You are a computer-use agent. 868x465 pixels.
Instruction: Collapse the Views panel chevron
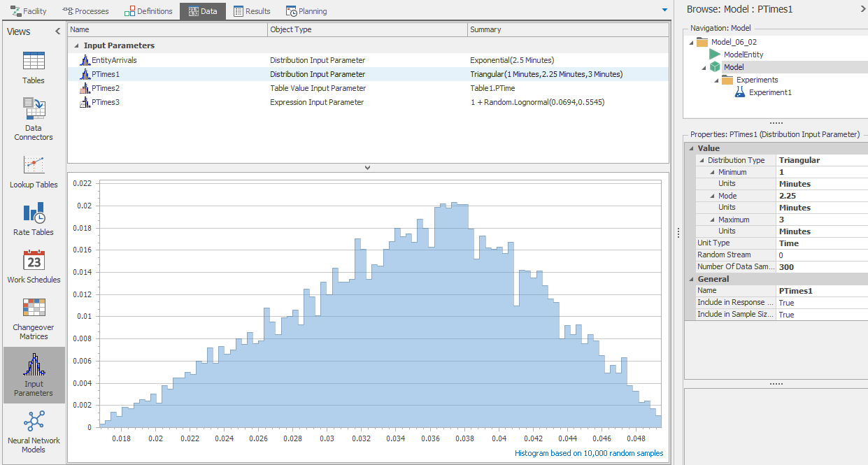58,31
